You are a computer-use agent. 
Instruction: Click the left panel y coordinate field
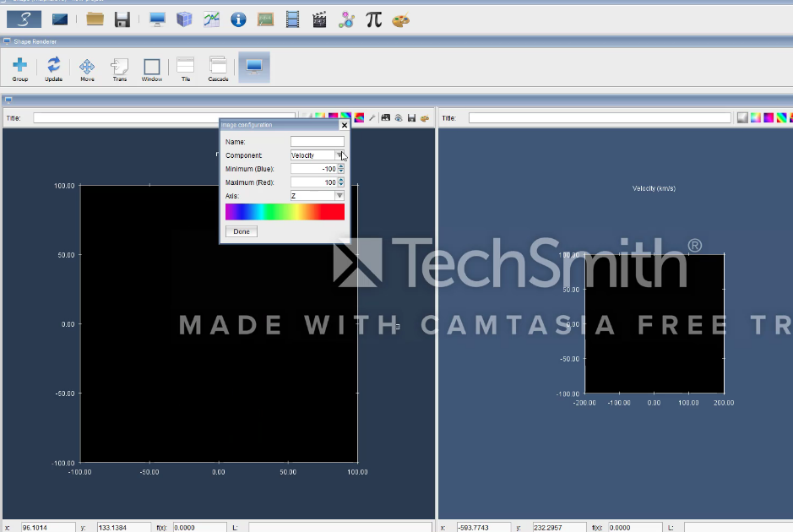point(123,528)
